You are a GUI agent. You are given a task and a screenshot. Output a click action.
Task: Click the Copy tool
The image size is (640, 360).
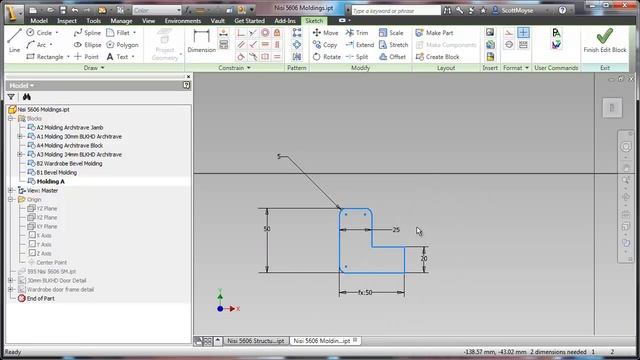click(x=325, y=44)
